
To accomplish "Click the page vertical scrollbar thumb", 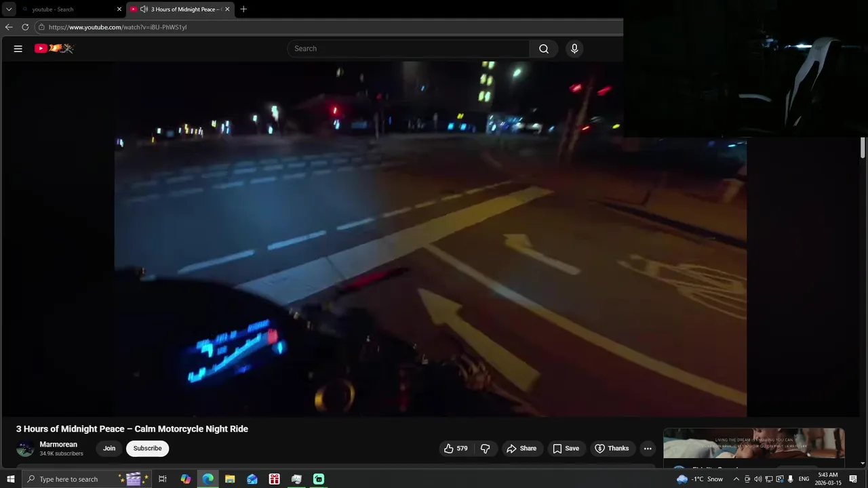I will (863, 148).
